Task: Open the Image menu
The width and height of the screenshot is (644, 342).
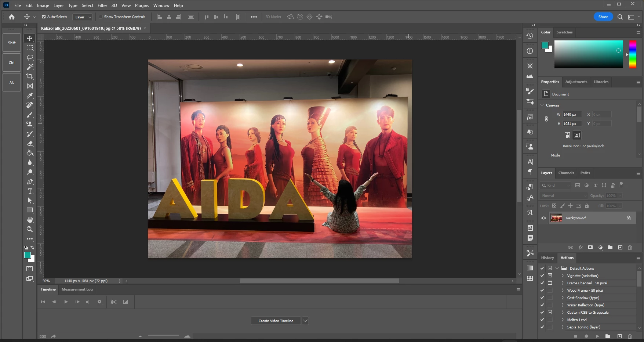Action: 43,6
